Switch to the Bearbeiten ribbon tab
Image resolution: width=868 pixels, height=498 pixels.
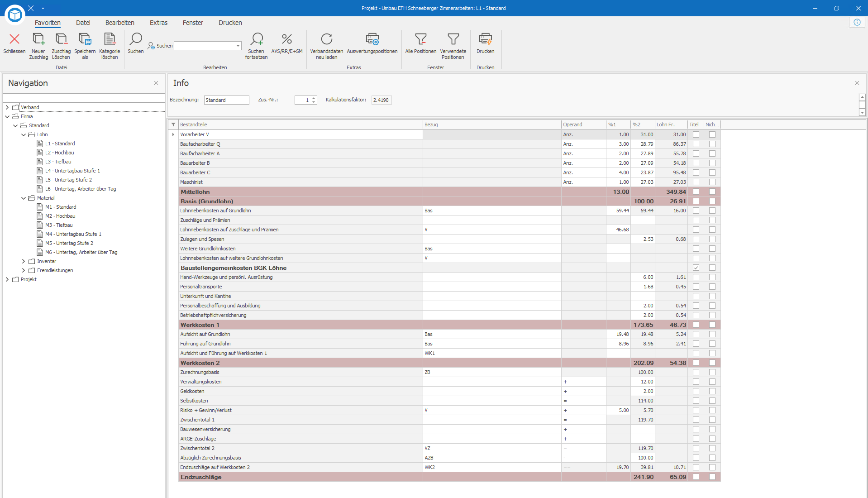click(x=120, y=23)
